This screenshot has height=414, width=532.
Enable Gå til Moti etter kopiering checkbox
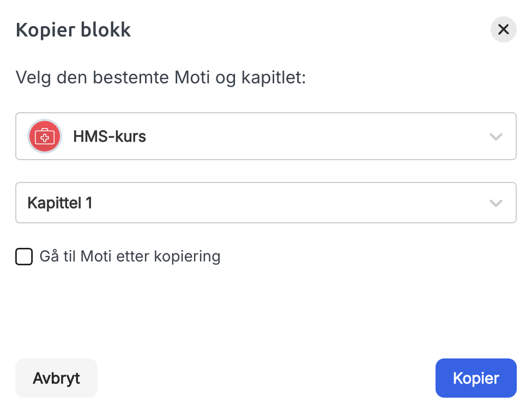pos(24,257)
